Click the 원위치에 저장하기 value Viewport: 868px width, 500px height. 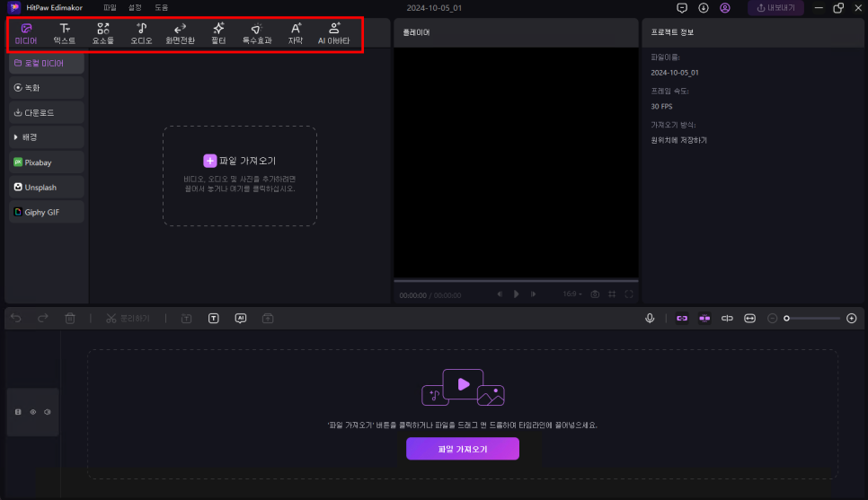coord(678,140)
